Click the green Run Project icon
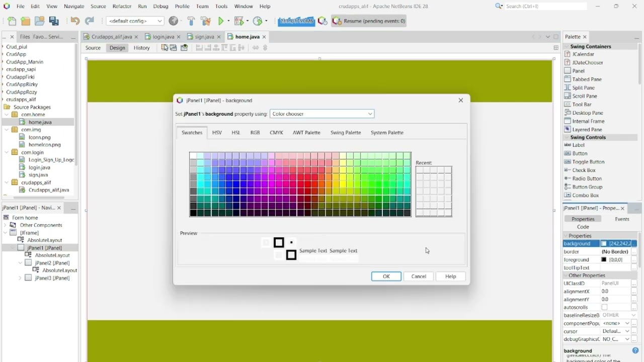Screen dimensions: 644x362 pos(220,21)
